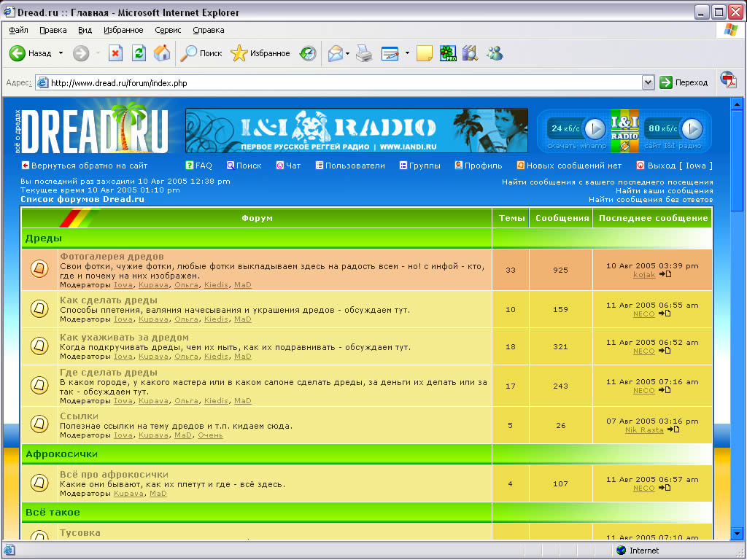Click the Переход go button
747x560 pixels.
684,82
